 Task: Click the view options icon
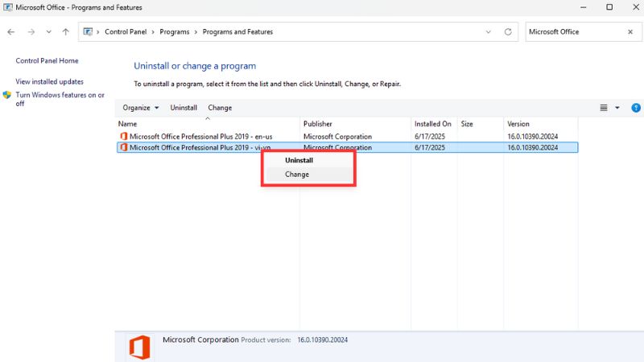pos(604,108)
